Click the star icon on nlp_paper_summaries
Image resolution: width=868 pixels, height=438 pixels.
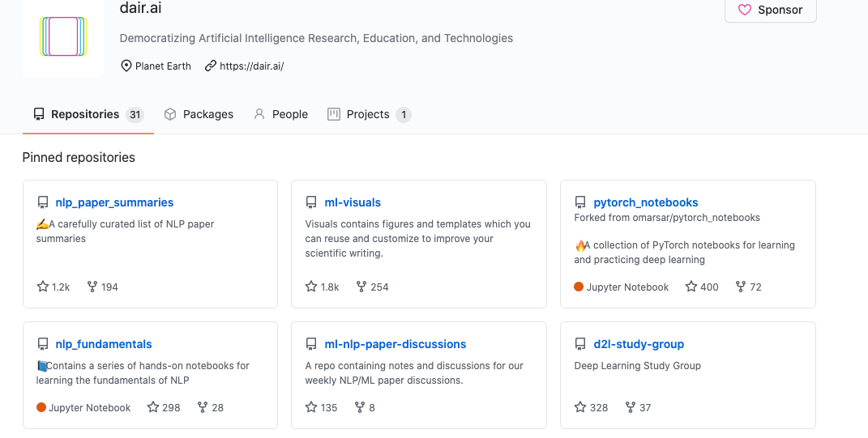pyautogui.click(x=43, y=287)
